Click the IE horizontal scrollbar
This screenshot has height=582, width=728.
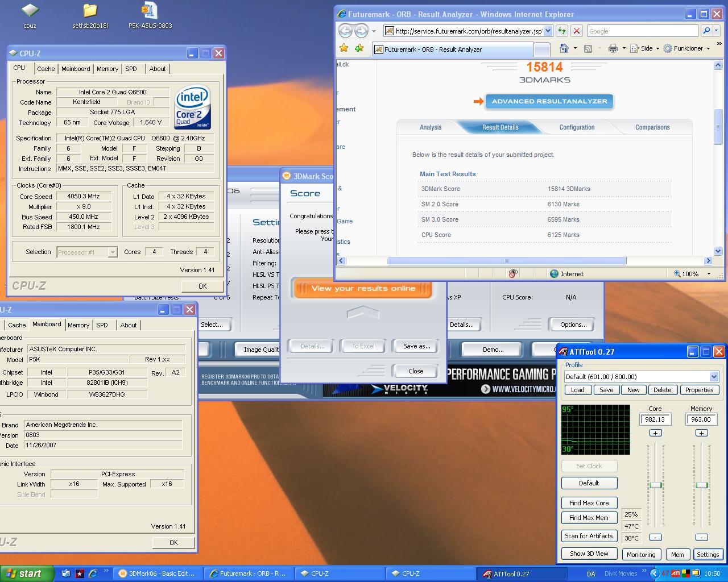coord(506,261)
